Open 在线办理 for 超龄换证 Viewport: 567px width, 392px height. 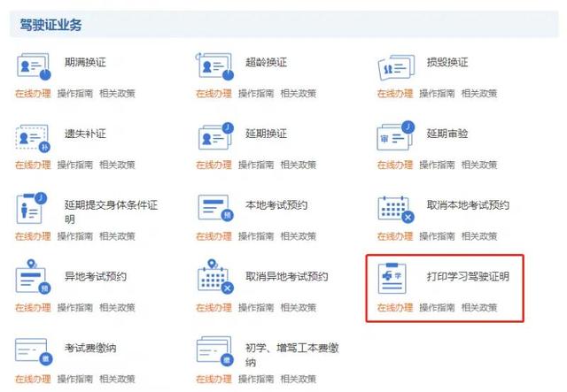(214, 94)
